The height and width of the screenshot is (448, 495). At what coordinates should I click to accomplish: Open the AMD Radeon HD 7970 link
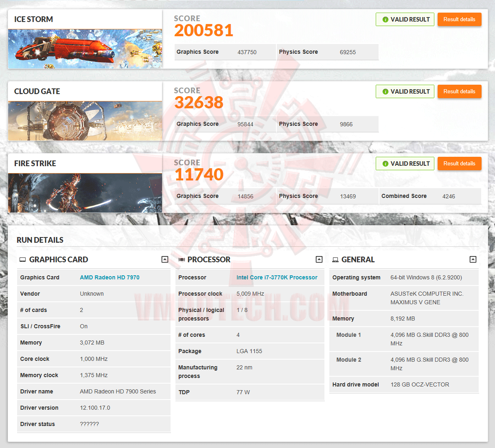110,277
